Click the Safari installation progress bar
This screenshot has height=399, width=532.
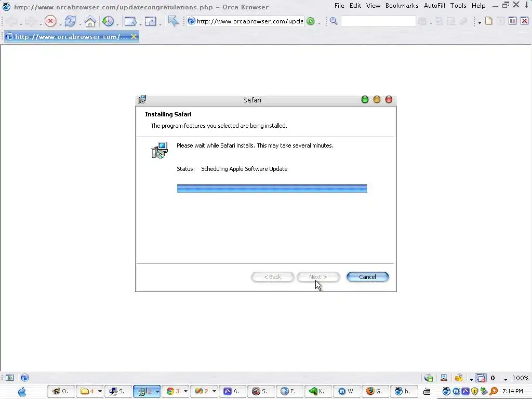272,188
